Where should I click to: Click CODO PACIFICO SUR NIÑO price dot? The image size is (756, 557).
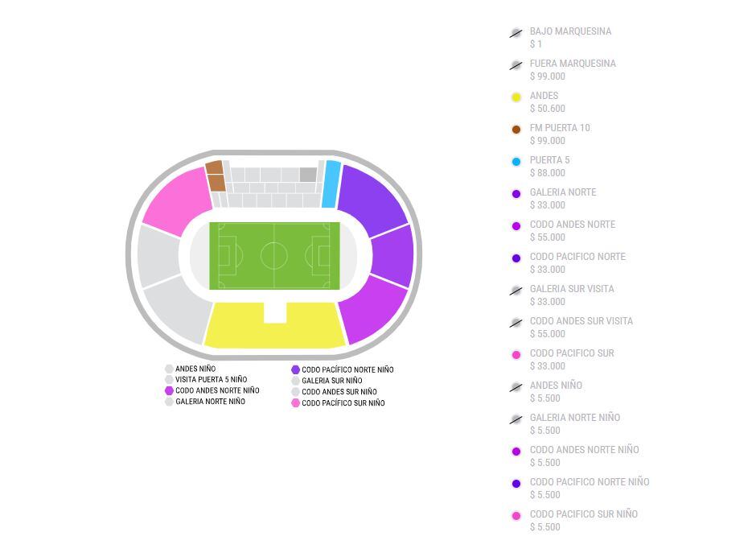coord(516,516)
